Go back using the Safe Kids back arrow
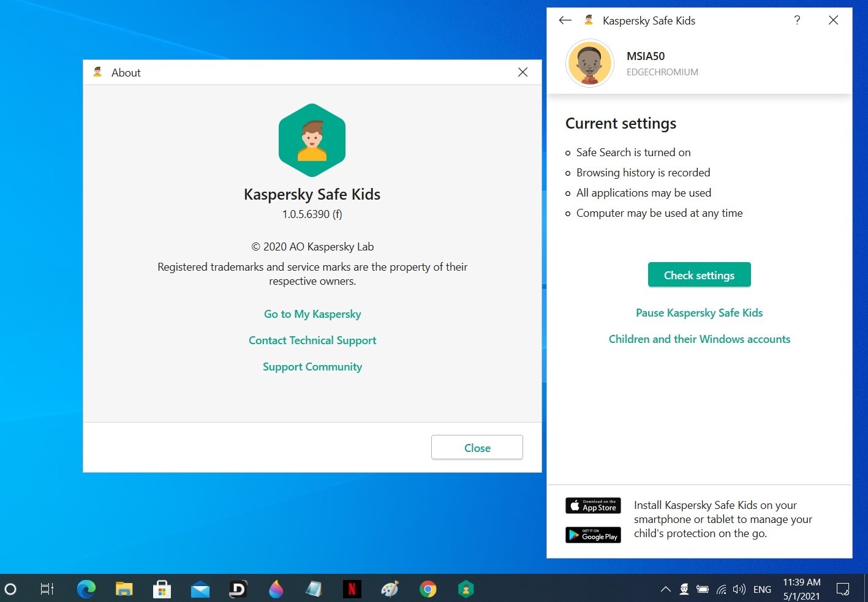Viewport: 868px width, 602px height. (x=565, y=20)
